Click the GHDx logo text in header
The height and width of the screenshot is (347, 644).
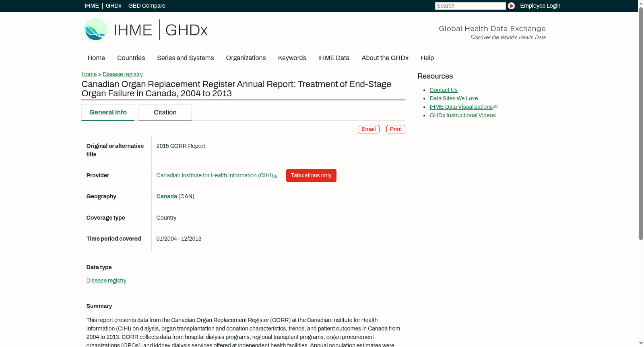point(186,30)
